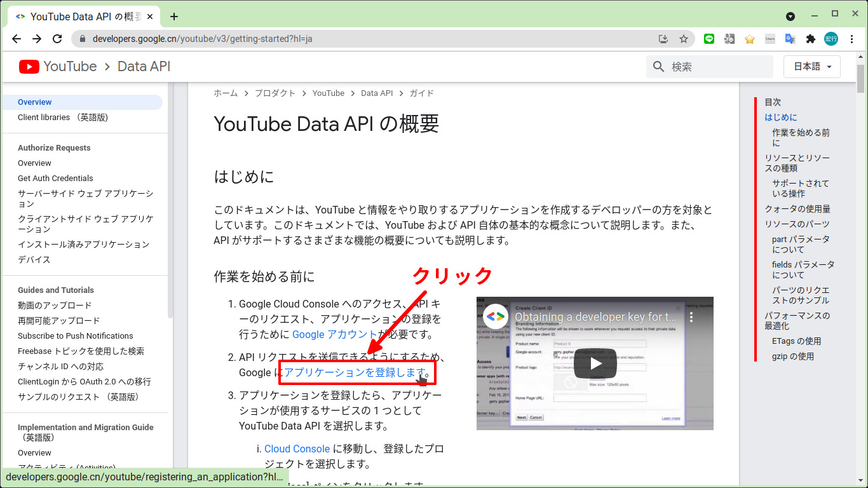This screenshot has height=488, width=868.
Task: Navigate to ホーム via the breadcrumb
Action: tap(225, 93)
